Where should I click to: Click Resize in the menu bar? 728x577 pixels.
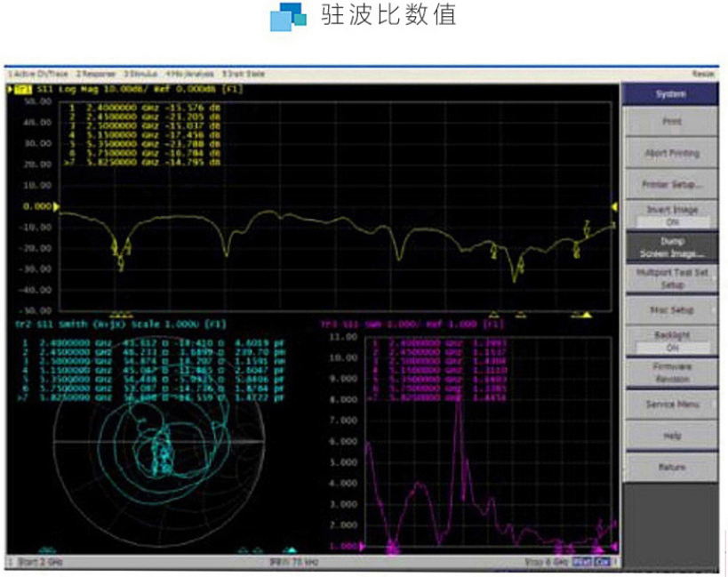coord(703,74)
